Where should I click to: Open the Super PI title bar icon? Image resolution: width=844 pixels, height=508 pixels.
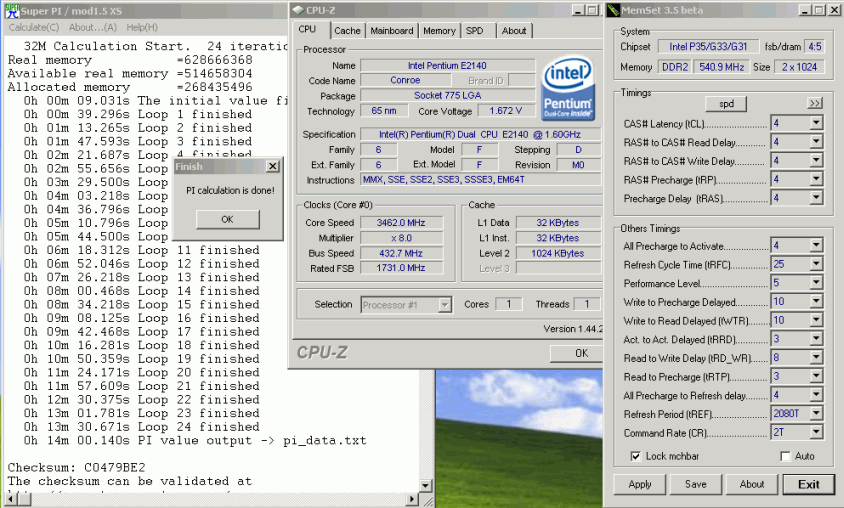pos(12,11)
